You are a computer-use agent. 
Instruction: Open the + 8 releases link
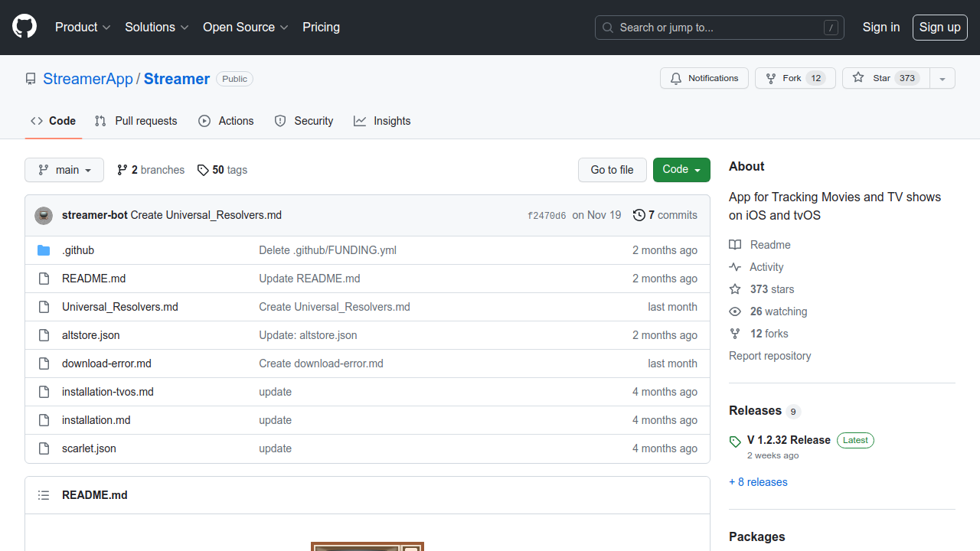click(758, 482)
